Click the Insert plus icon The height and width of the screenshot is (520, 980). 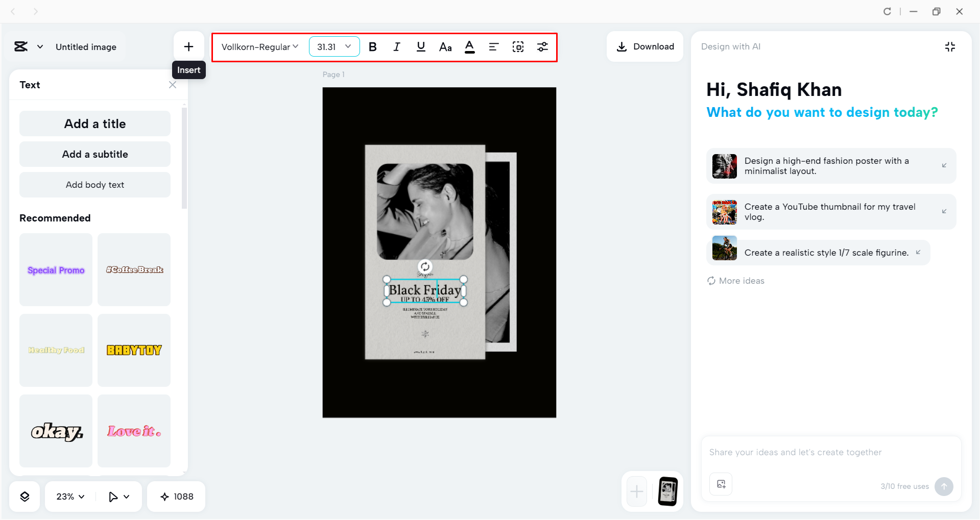[x=188, y=46]
